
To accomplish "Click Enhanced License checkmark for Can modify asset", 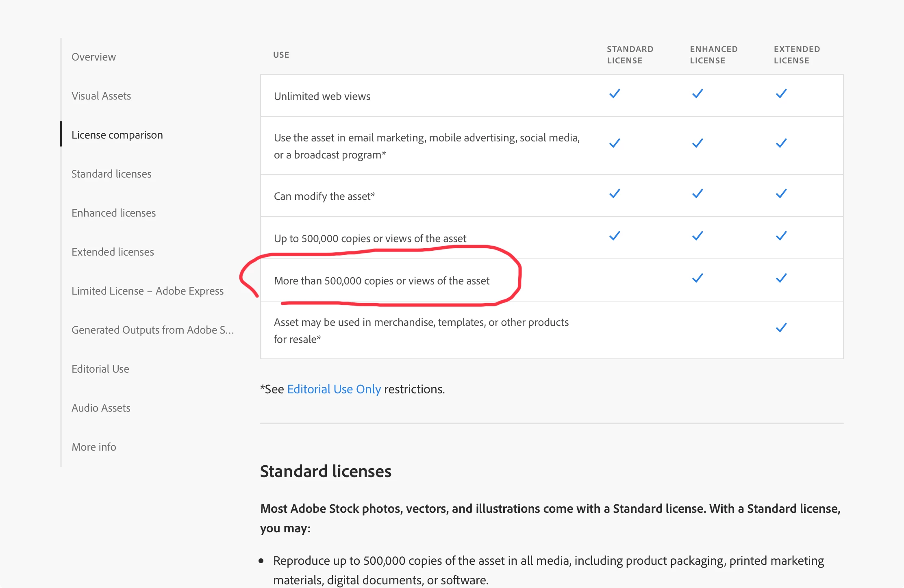I will click(698, 194).
